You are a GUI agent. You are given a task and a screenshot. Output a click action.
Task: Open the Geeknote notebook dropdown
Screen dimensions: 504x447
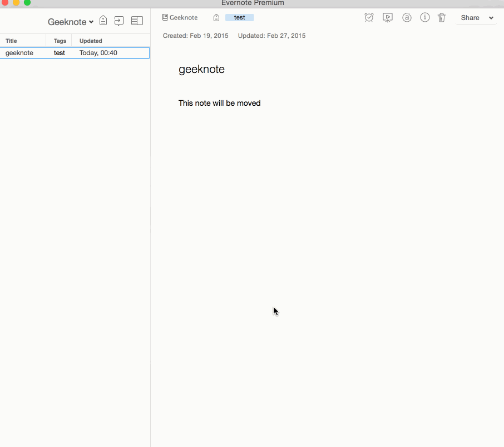pyautogui.click(x=71, y=22)
